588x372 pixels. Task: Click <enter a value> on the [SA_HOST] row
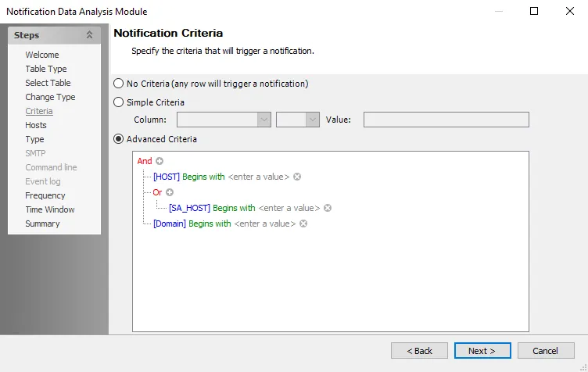(289, 208)
